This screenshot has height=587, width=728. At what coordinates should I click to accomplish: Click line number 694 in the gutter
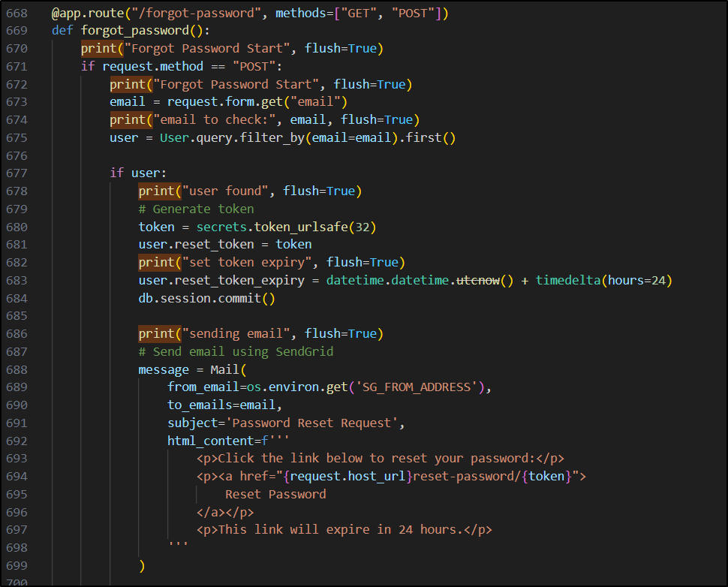(17, 477)
